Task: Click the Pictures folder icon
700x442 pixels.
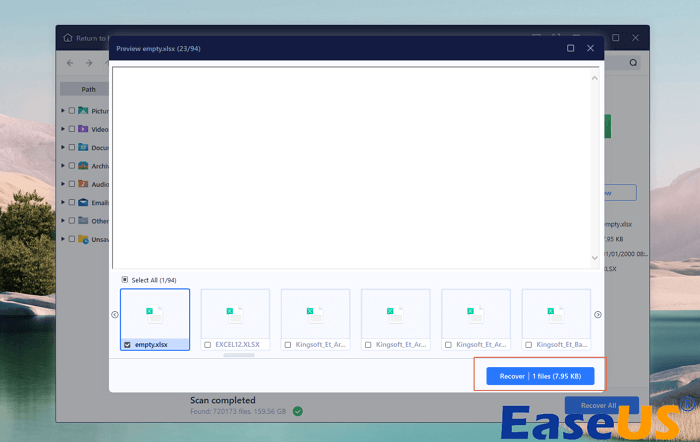Action: coord(83,110)
